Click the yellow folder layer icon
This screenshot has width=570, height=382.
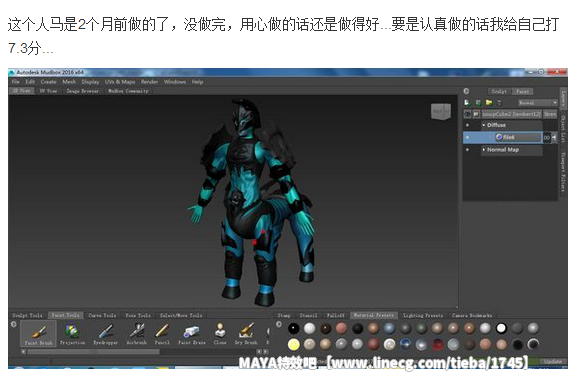489,103
